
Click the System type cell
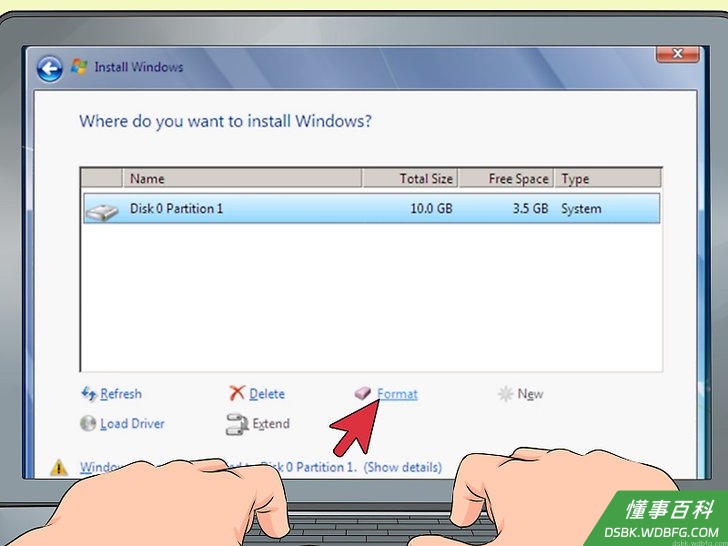[581, 209]
